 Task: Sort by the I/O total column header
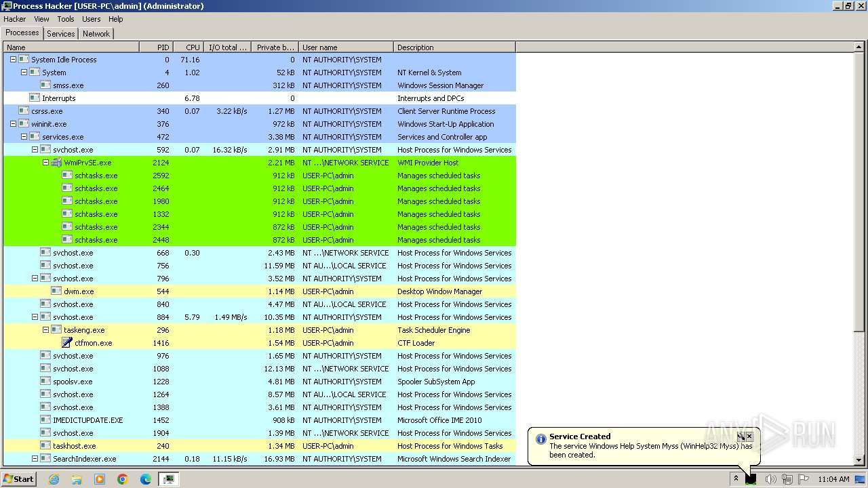(x=228, y=47)
